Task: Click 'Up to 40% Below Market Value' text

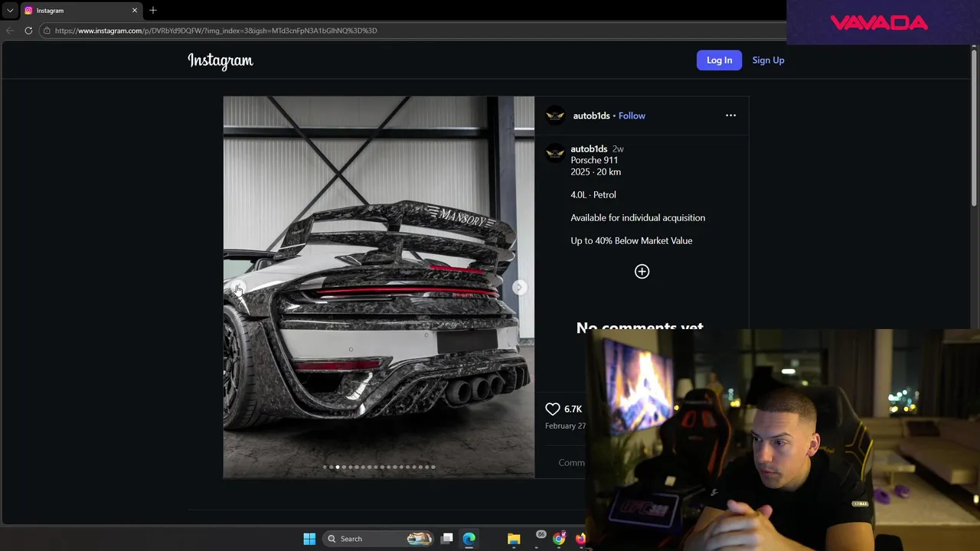Action: 632,240
